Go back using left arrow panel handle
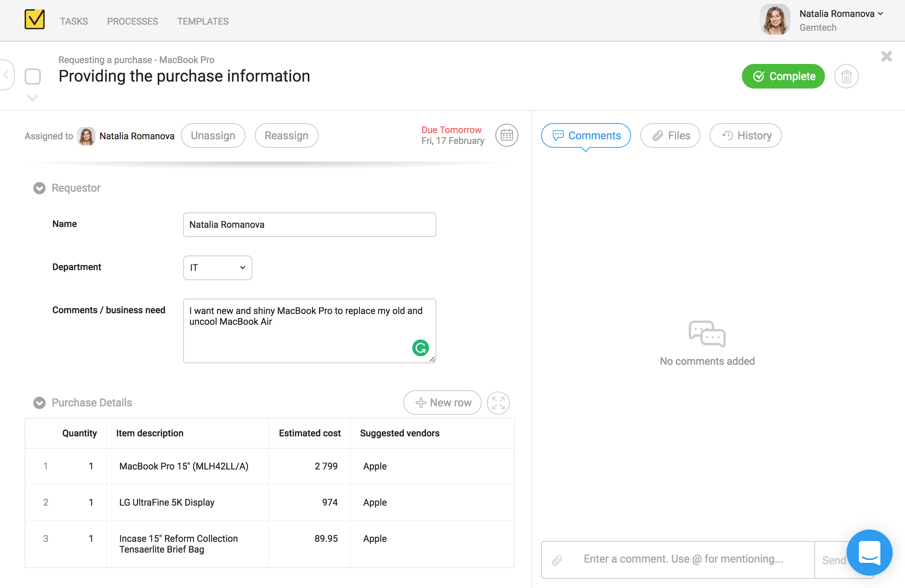The width and height of the screenshot is (905, 588). [7, 75]
